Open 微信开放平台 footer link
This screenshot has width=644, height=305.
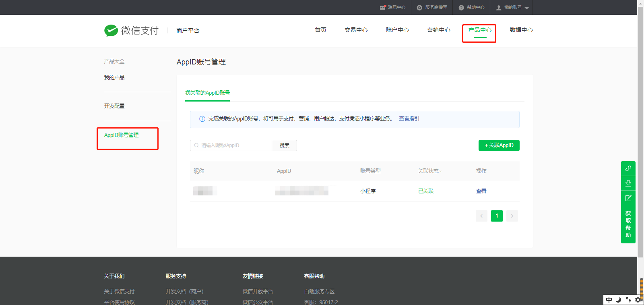[x=258, y=291]
